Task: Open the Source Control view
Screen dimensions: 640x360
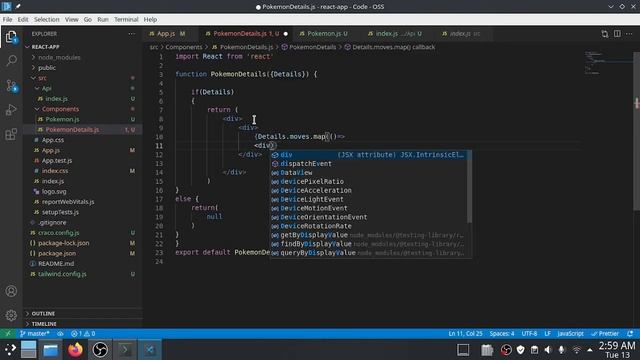Action: point(11,85)
